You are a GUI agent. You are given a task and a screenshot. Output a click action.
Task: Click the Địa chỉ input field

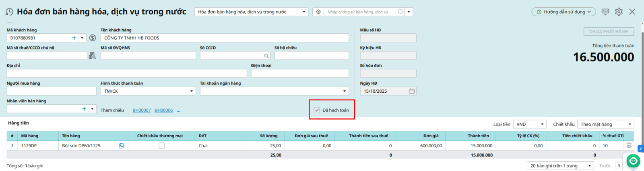(x=126, y=73)
